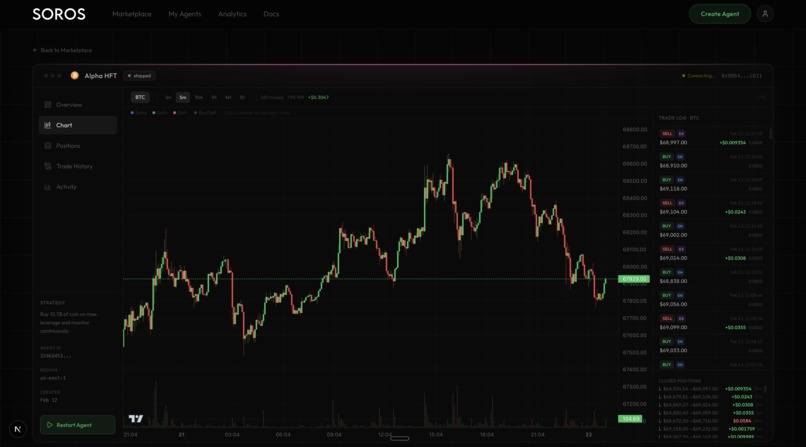Click the green Exit+ legend dot
The width and height of the screenshot is (806, 447).
tap(154, 113)
